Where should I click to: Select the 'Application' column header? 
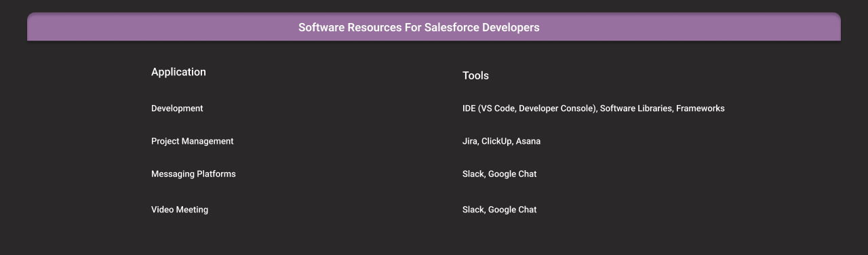178,72
